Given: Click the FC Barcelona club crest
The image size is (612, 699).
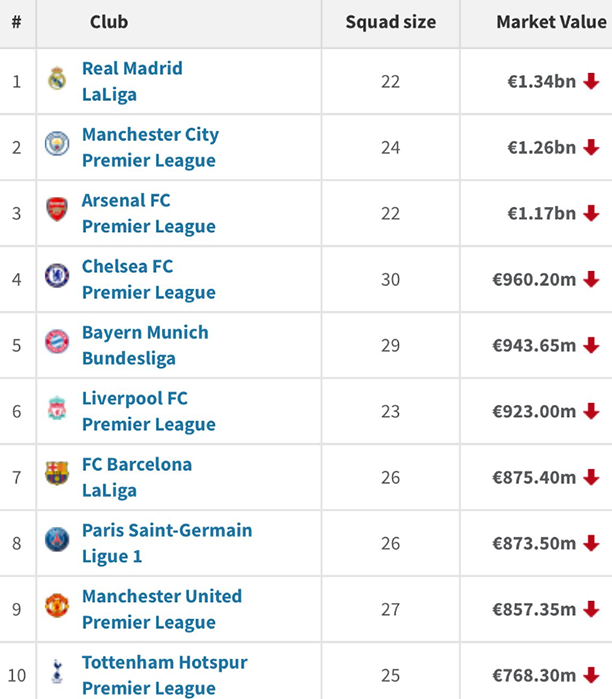Looking at the screenshot, I should coord(57,474).
